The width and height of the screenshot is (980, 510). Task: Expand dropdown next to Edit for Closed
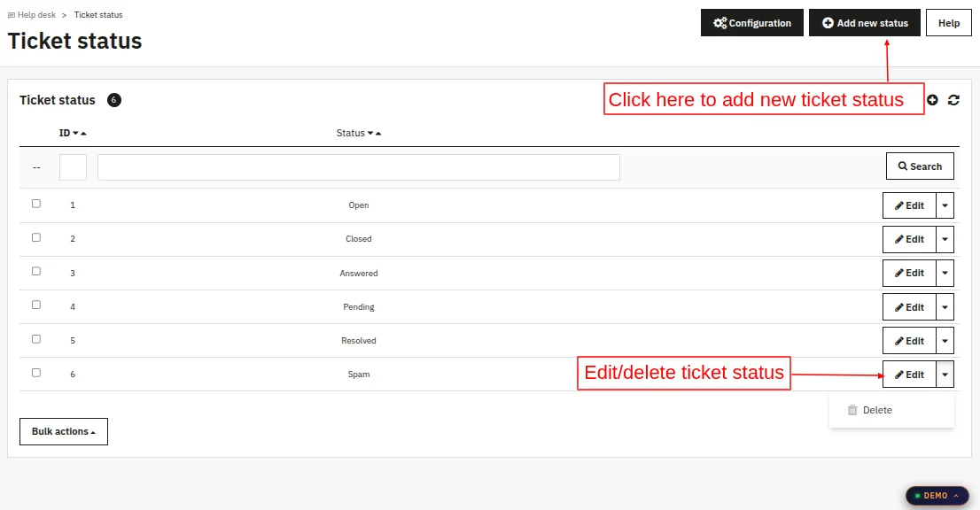click(x=945, y=239)
